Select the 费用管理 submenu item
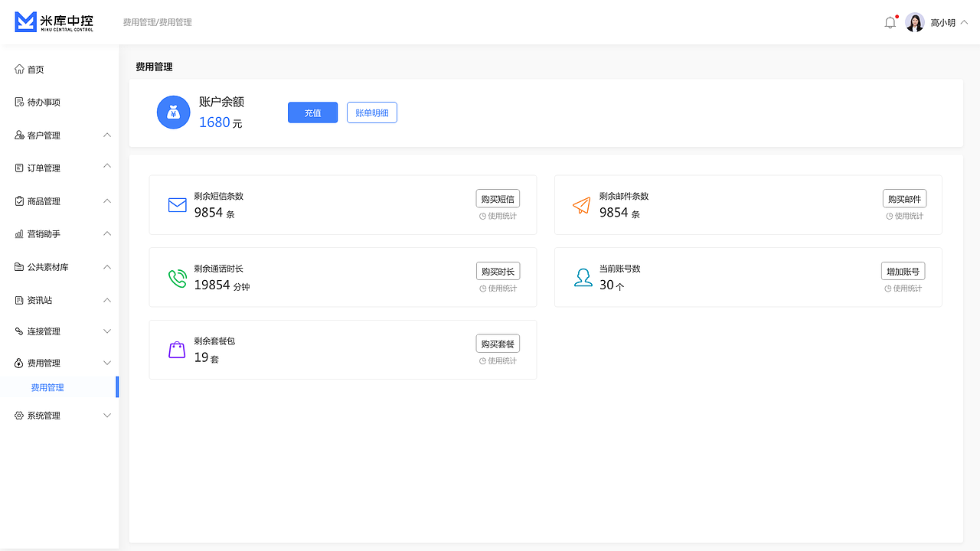The height and width of the screenshot is (551, 980). pyautogui.click(x=47, y=387)
